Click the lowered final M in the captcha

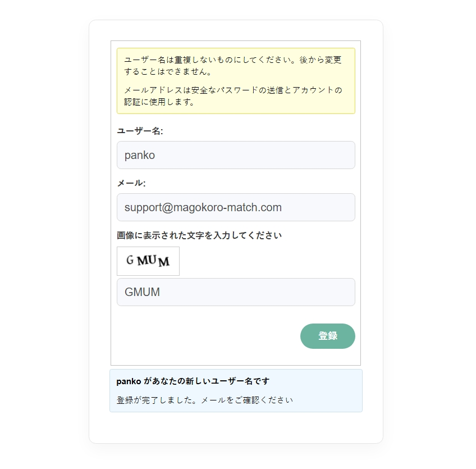pyautogui.click(x=164, y=262)
